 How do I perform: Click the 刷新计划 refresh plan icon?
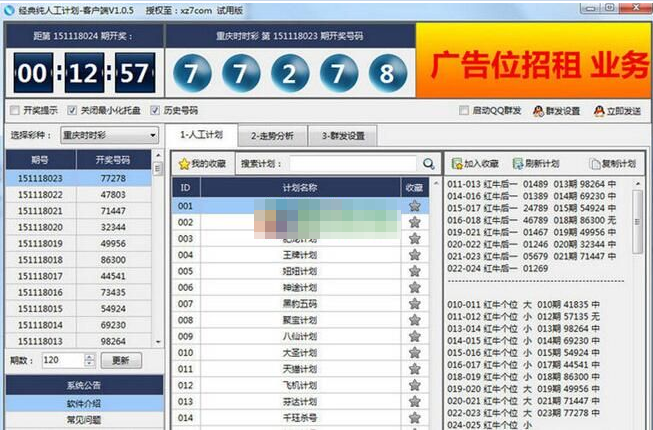[x=518, y=163]
